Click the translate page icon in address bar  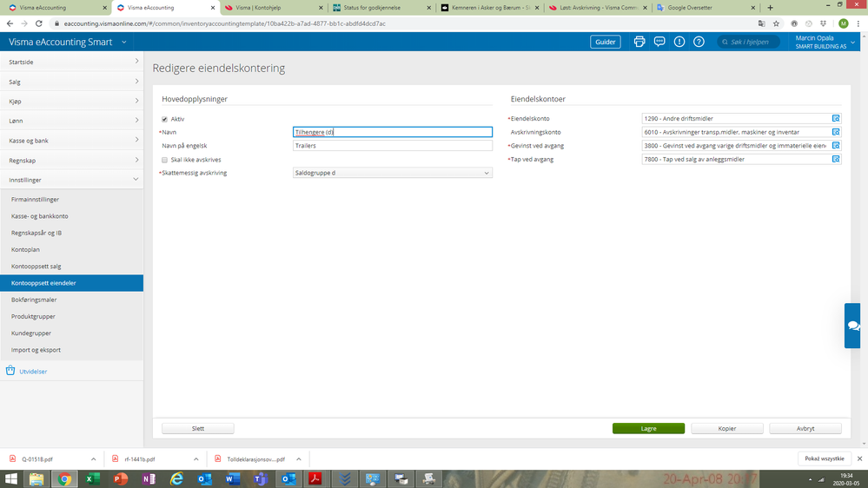point(762,23)
